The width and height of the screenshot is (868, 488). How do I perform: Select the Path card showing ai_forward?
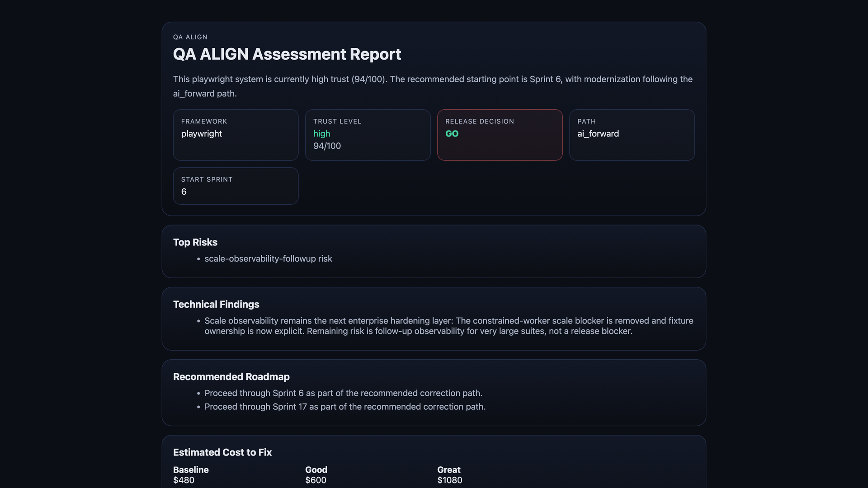click(632, 135)
